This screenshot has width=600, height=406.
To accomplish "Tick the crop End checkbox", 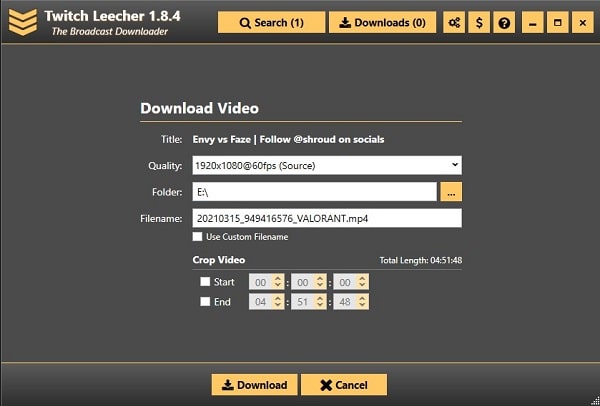I will pos(205,302).
